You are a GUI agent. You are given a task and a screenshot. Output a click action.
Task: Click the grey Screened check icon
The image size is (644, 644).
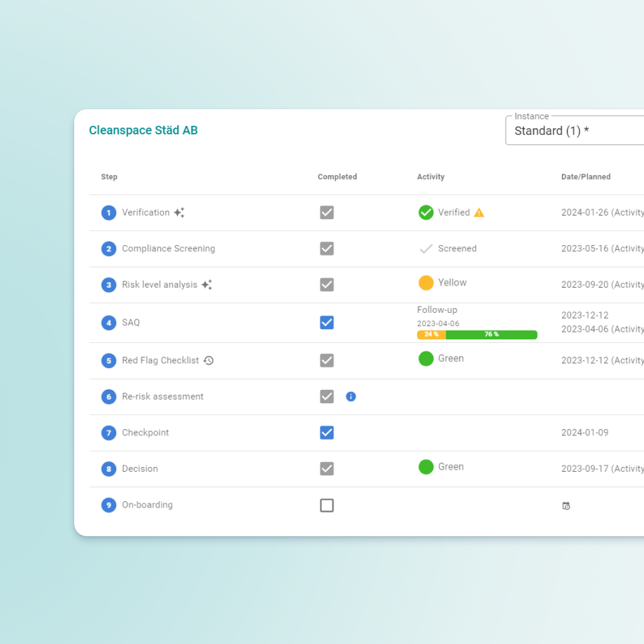tap(426, 248)
